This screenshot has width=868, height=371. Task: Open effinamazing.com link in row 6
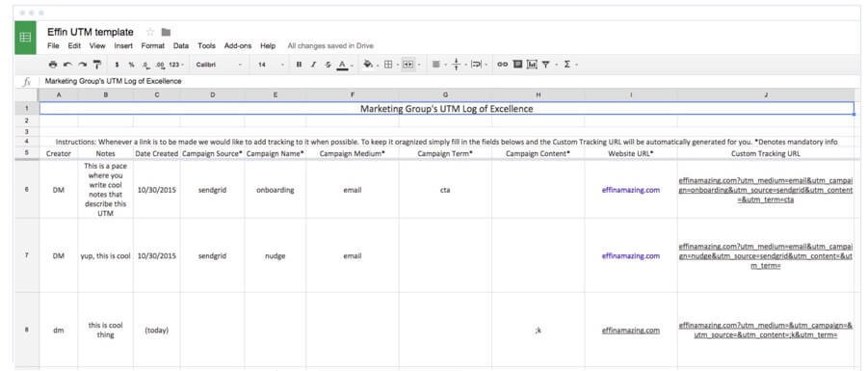[630, 190]
